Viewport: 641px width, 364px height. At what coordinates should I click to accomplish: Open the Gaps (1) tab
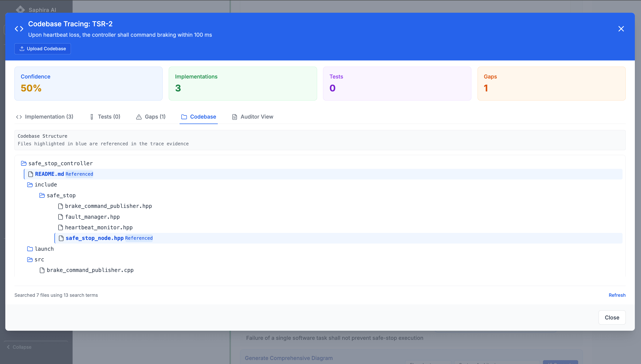(151, 117)
